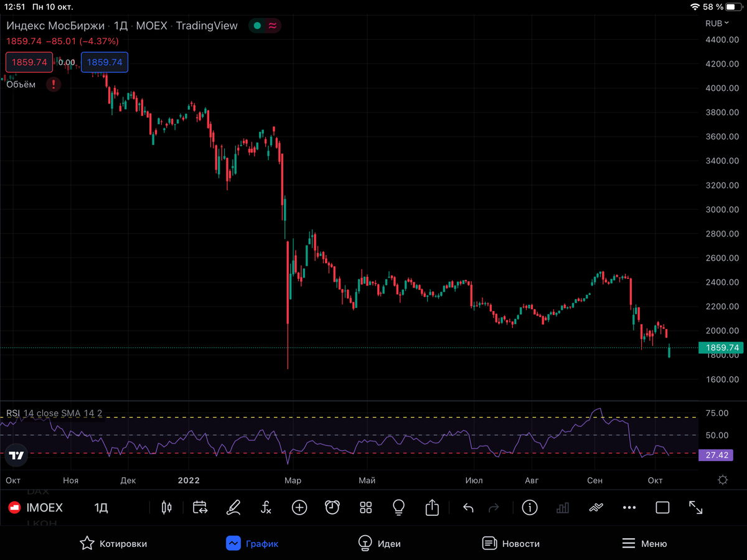Open the four-squares layout grid icon
Viewport: 747px width, 560px height.
366,508
